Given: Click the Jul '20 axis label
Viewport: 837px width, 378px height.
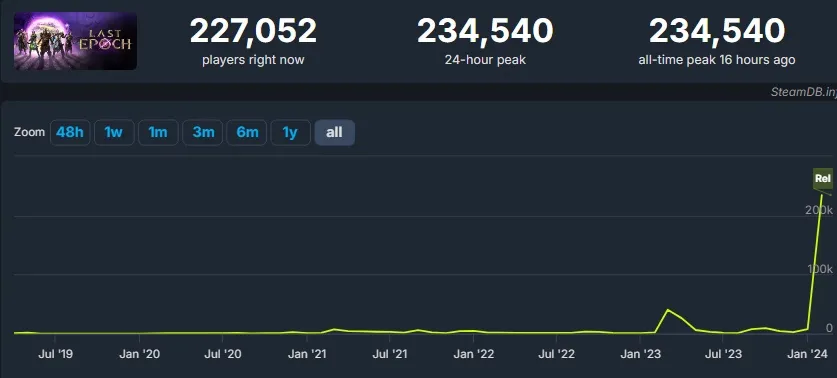Looking at the screenshot, I should 223,353.
